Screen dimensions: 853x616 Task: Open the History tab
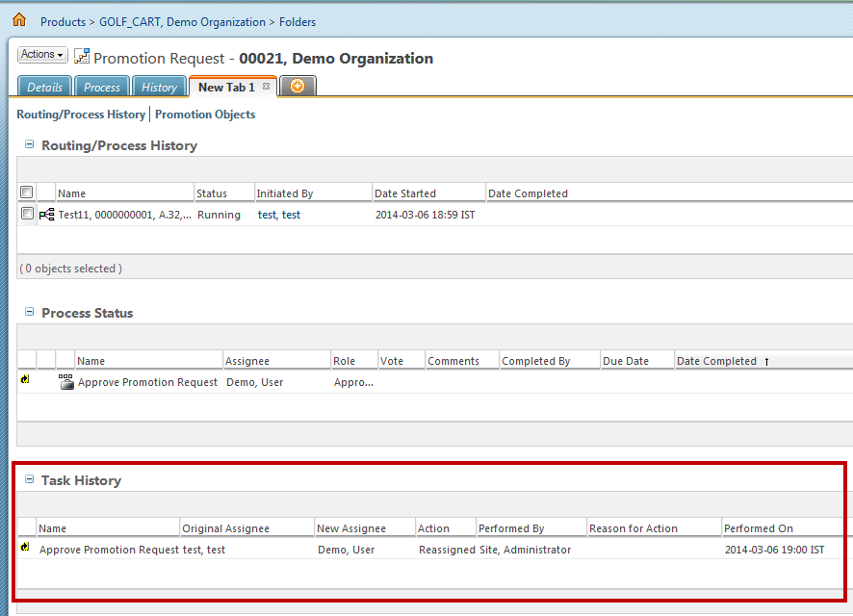pos(159,88)
